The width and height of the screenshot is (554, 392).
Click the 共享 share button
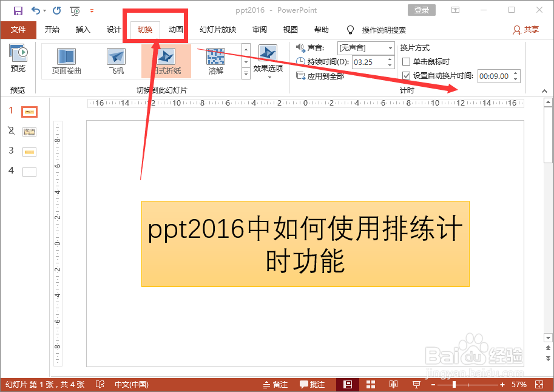pos(525,30)
